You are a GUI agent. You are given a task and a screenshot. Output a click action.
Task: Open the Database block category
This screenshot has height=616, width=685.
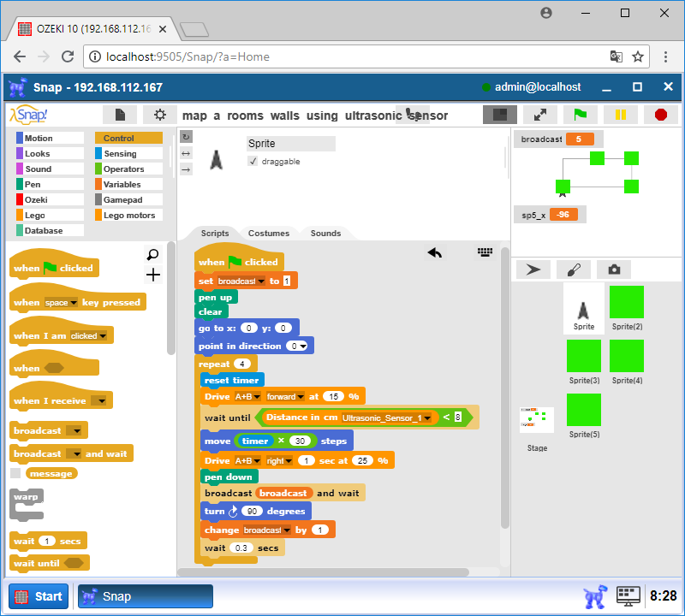[x=50, y=230]
